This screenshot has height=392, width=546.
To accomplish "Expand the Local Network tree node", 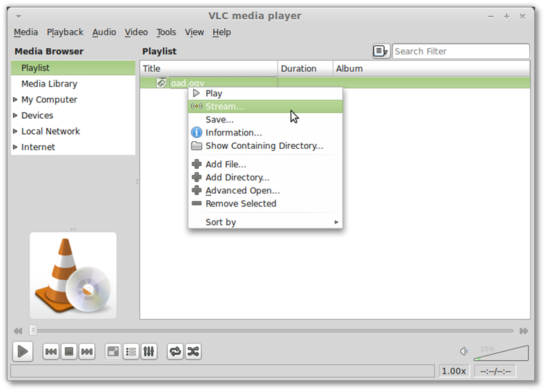I will click(x=15, y=131).
